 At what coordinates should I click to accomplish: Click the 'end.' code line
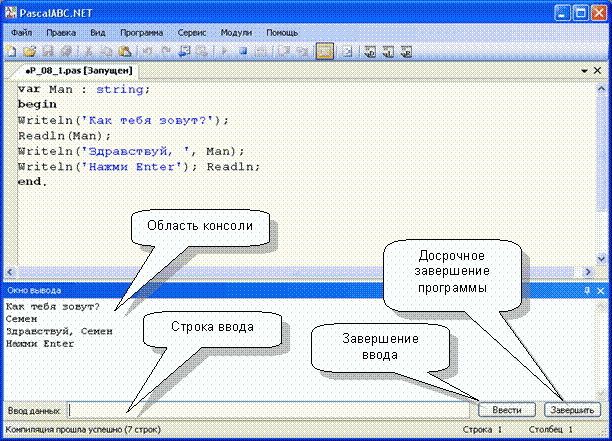tap(32, 182)
